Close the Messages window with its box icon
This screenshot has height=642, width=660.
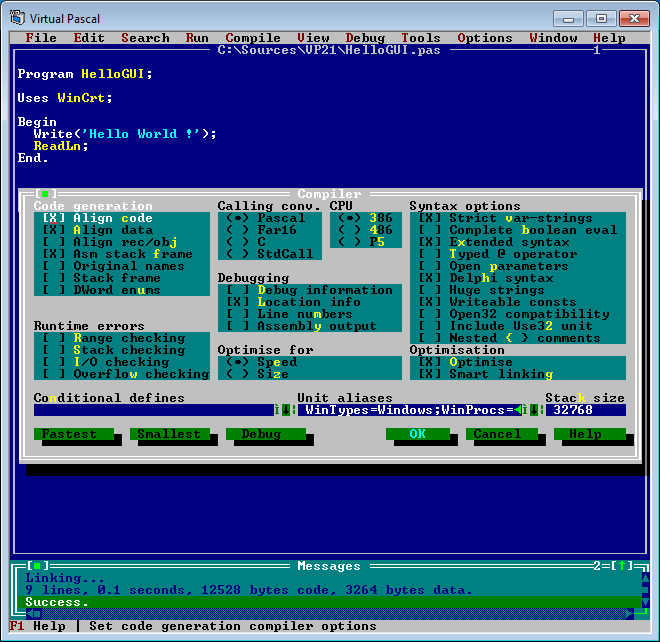pos(34,566)
